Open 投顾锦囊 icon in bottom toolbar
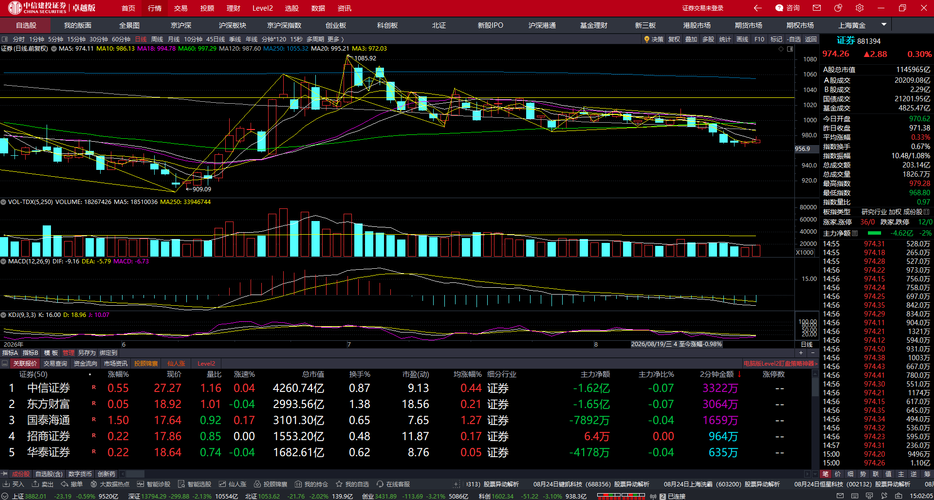The height and width of the screenshot is (500, 934). point(257,485)
